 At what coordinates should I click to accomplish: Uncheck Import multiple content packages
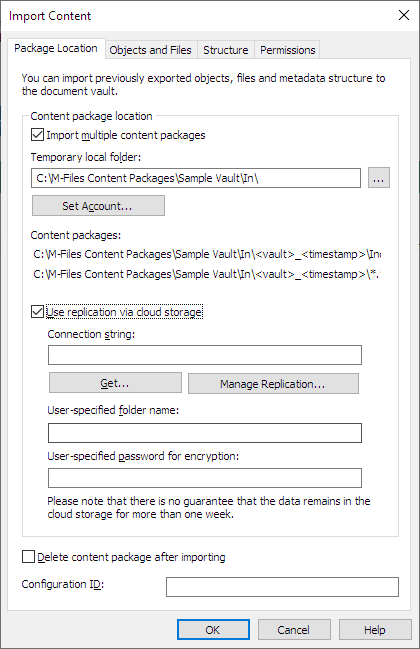[x=37, y=135]
